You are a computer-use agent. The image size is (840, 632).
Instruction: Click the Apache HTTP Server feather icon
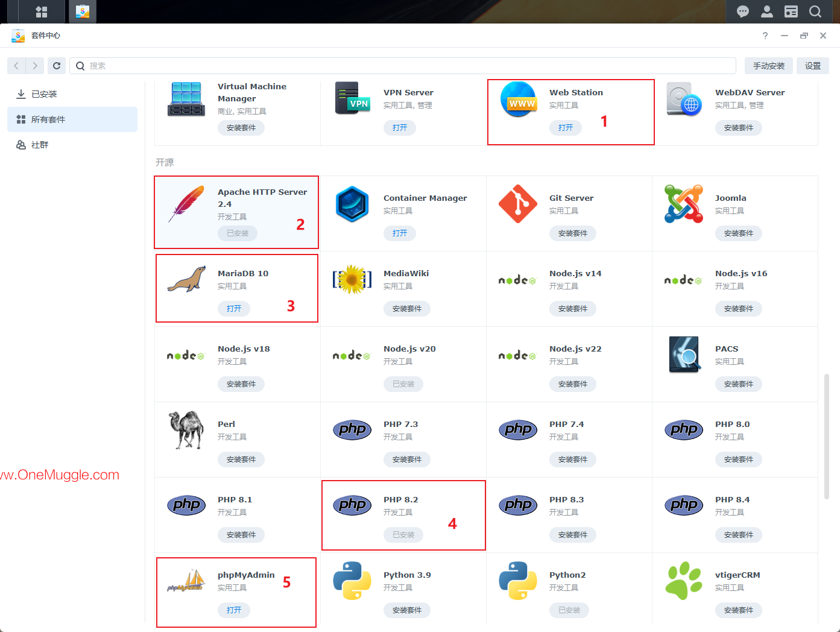186,204
